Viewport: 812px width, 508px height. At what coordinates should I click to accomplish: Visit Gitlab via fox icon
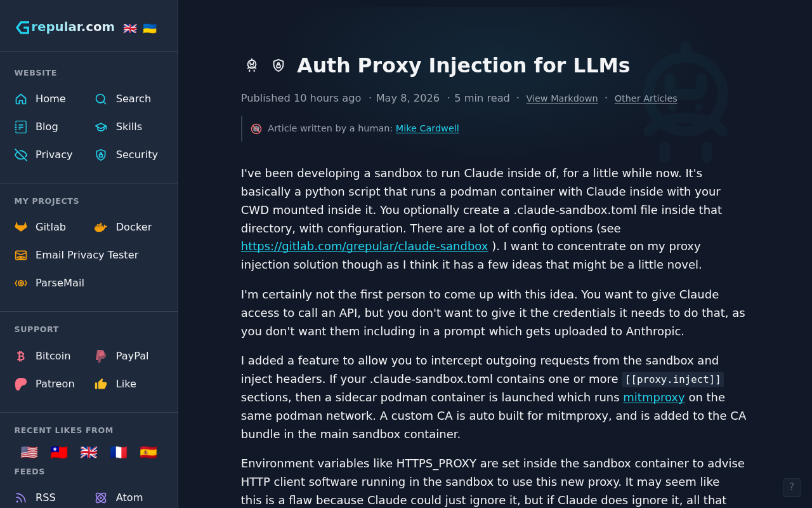click(21, 227)
